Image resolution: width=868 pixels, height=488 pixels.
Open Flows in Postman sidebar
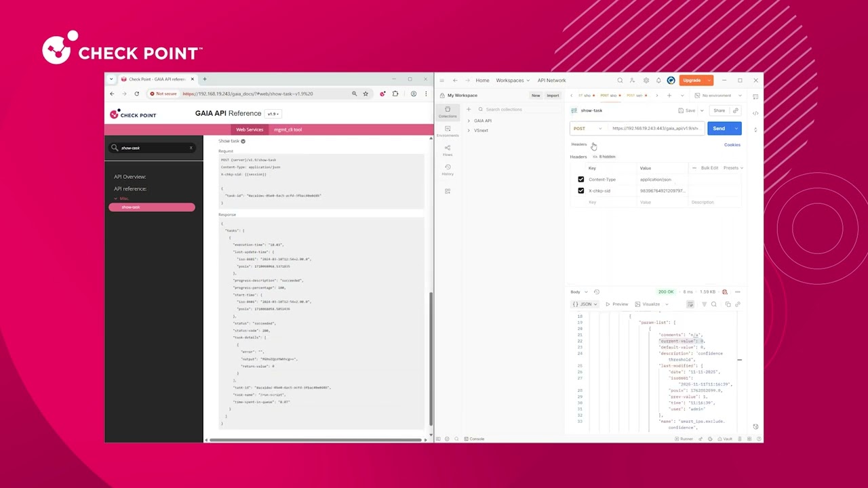pyautogui.click(x=448, y=150)
